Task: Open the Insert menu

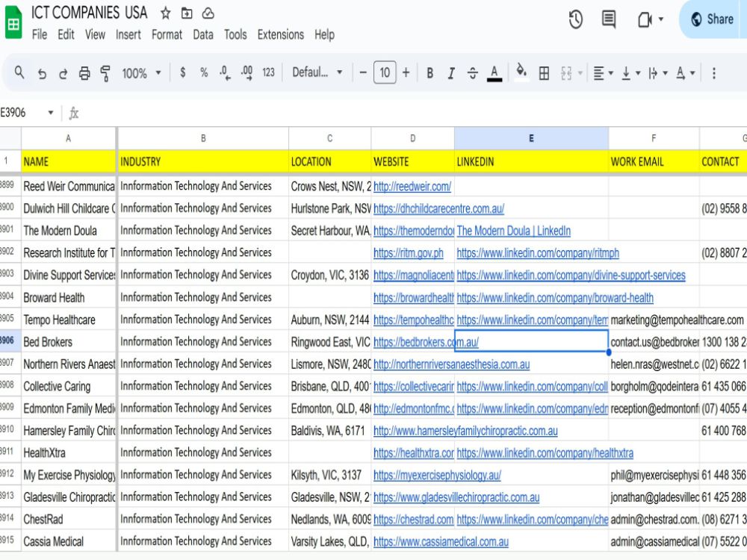Action: 128,34
